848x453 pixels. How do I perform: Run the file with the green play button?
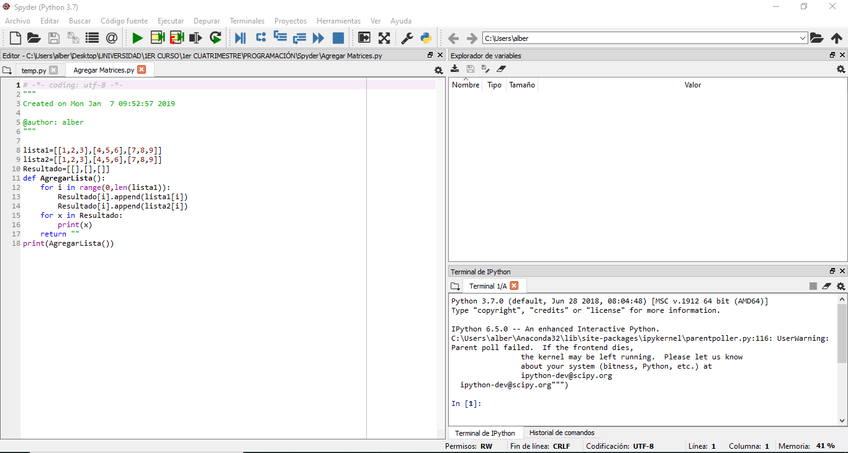click(x=137, y=38)
